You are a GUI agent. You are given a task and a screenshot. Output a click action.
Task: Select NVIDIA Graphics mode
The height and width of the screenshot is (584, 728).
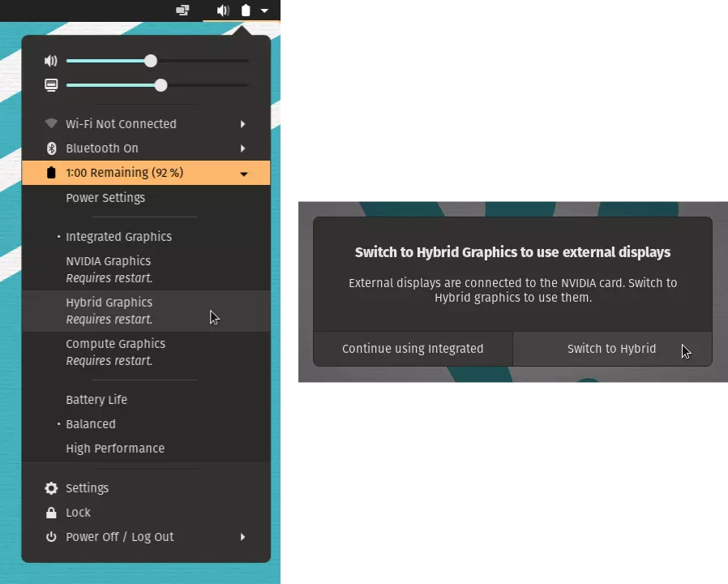(x=146, y=269)
